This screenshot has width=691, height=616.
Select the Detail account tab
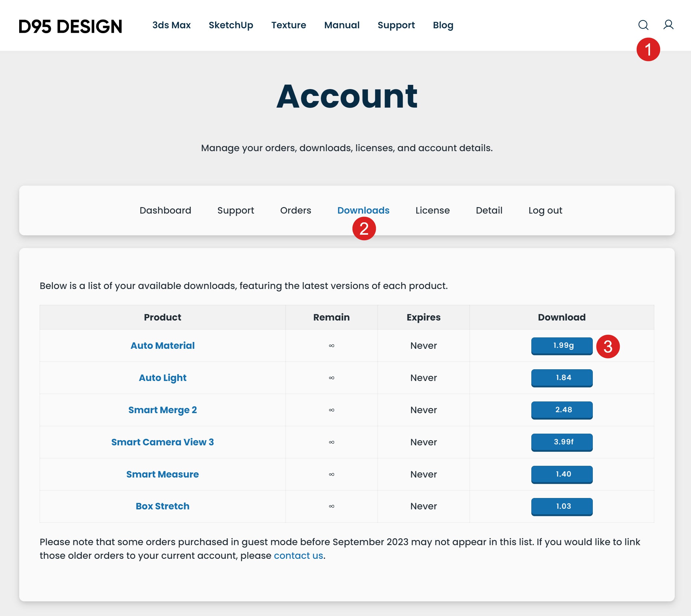pyautogui.click(x=489, y=210)
